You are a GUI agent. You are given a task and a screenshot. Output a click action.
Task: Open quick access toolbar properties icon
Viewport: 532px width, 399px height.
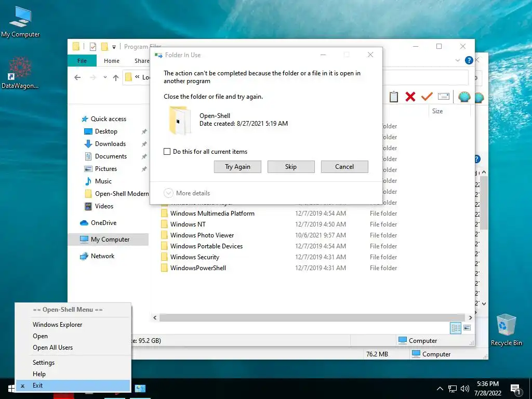pyautogui.click(x=93, y=46)
